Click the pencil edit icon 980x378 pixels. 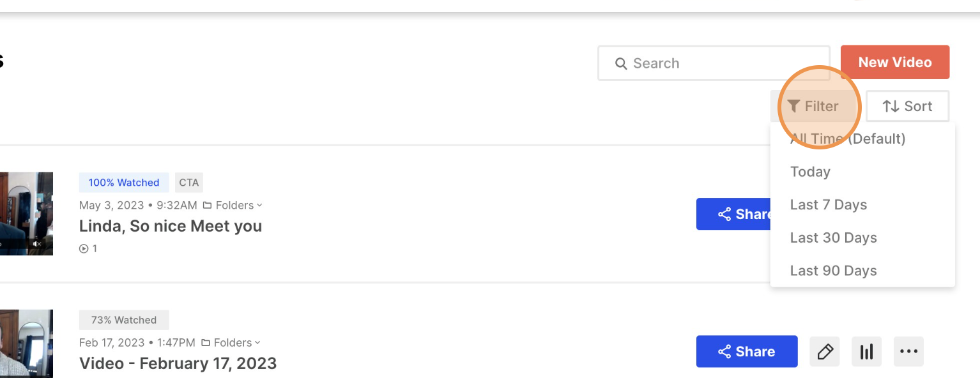point(825,352)
